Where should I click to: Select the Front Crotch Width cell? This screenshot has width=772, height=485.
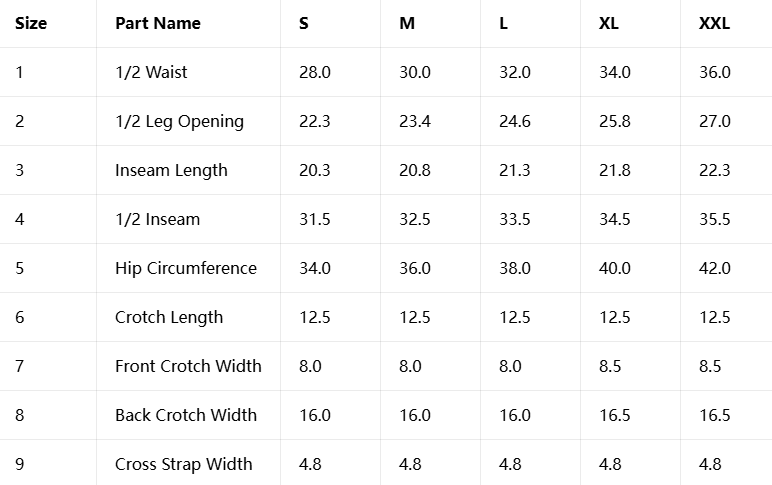pyautogui.click(x=188, y=366)
